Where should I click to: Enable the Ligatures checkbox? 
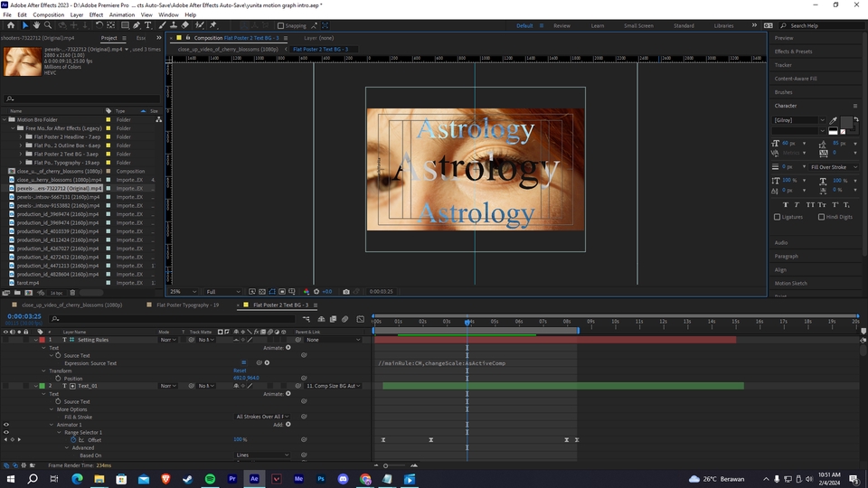pyautogui.click(x=778, y=217)
